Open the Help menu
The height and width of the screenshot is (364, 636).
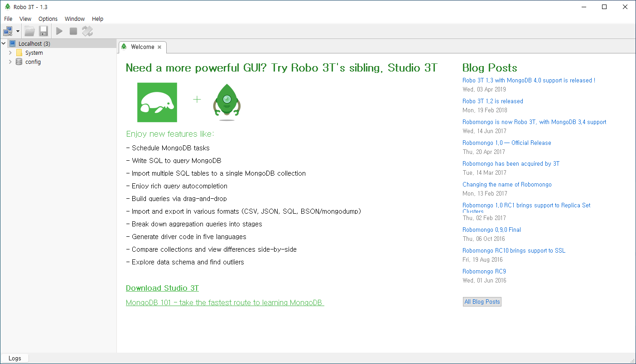pyautogui.click(x=97, y=19)
